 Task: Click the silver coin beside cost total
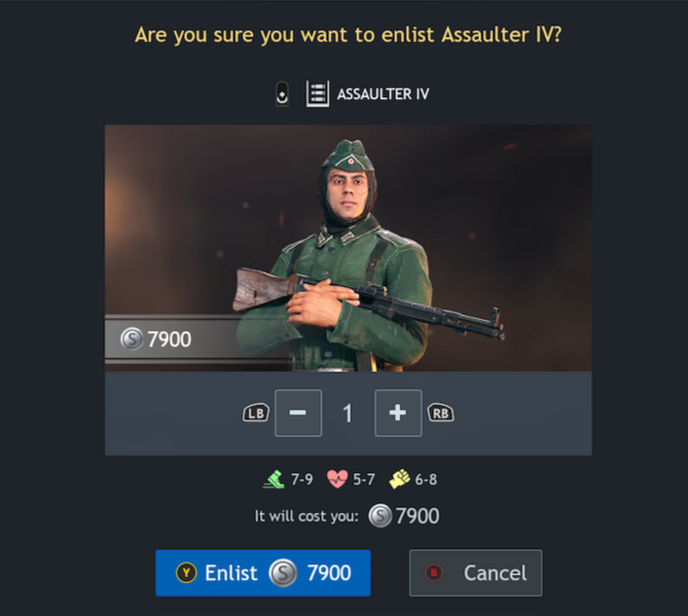[380, 516]
